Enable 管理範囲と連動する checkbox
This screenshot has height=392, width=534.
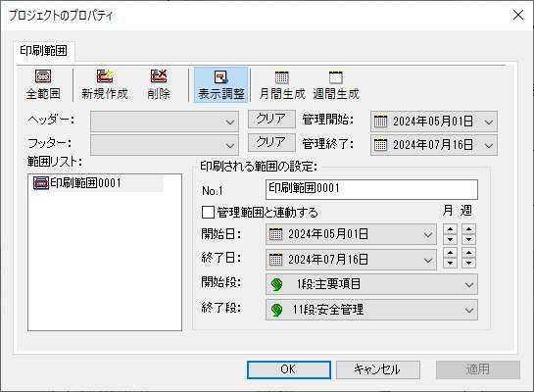[208, 212]
